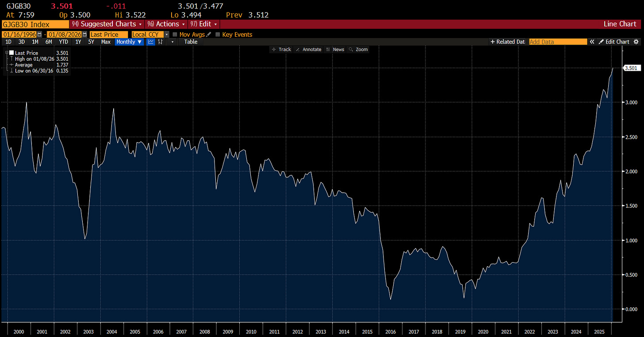
Task: Select the 5Y time range
Action: (x=91, y=42)
